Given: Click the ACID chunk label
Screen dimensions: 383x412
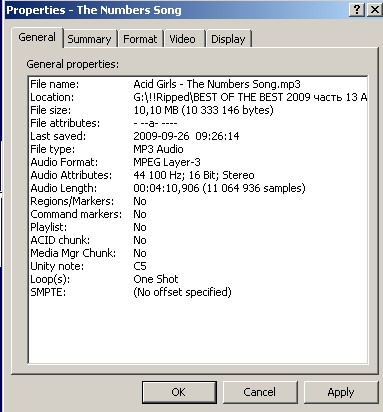Looking at the screenshot, I should coord(60,240).
